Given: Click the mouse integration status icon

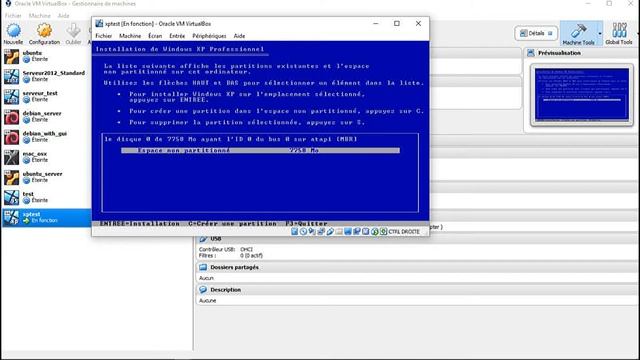Looking at the screenshot, I should click(x=374, y=231).
